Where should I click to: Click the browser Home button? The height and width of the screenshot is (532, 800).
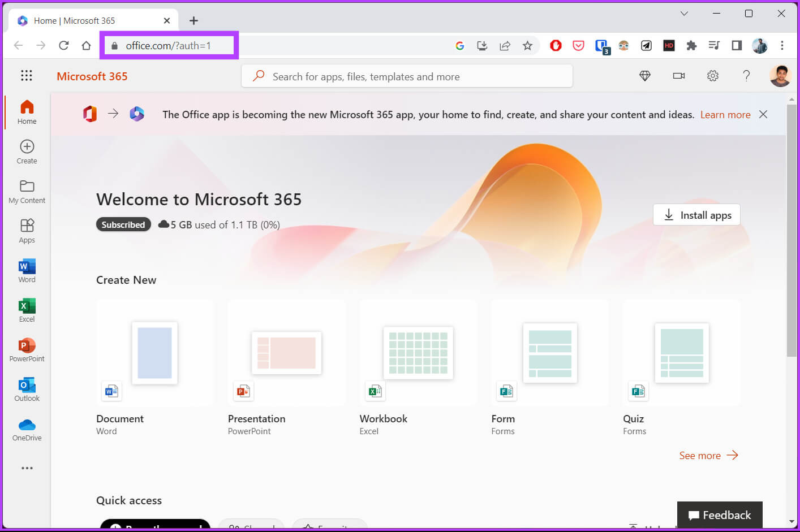point(86,45)
